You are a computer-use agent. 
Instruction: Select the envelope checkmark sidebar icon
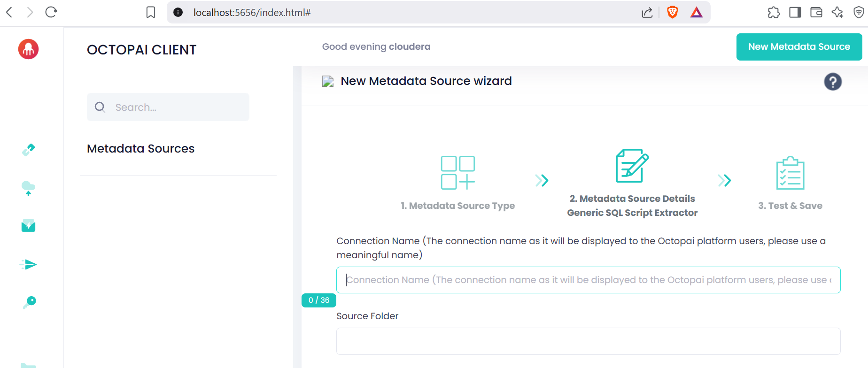(x=28, y=226)
